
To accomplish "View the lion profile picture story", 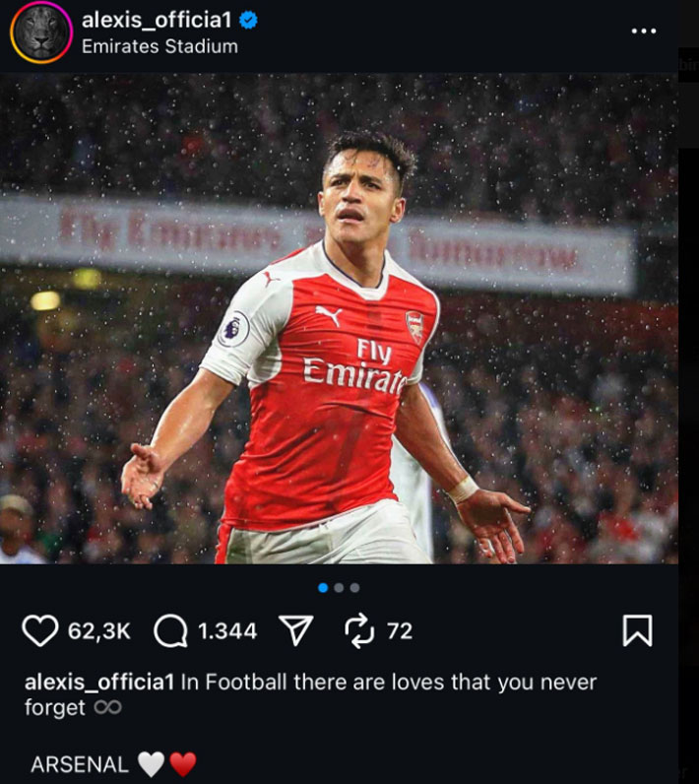I will point(41,32).
